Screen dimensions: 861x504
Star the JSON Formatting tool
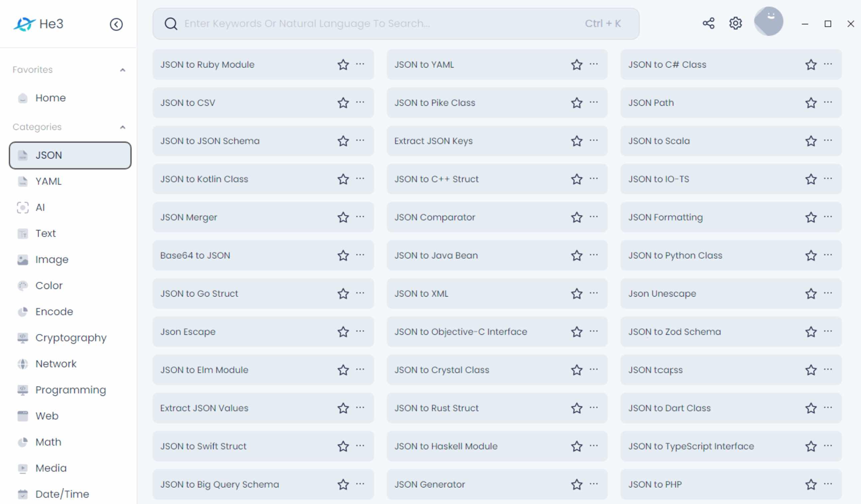(811, 217)
